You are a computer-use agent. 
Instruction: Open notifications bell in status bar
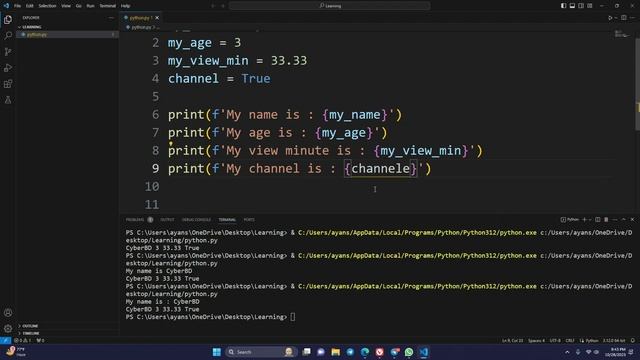tap(633, 340)
